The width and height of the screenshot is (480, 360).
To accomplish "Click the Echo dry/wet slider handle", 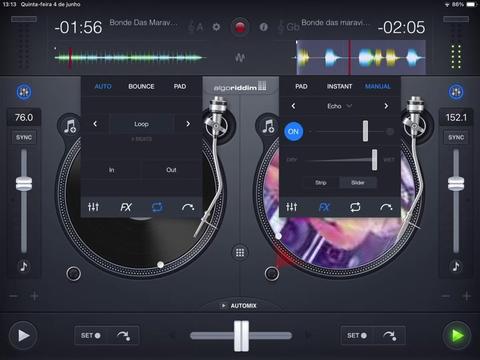I will click(374, 160).
